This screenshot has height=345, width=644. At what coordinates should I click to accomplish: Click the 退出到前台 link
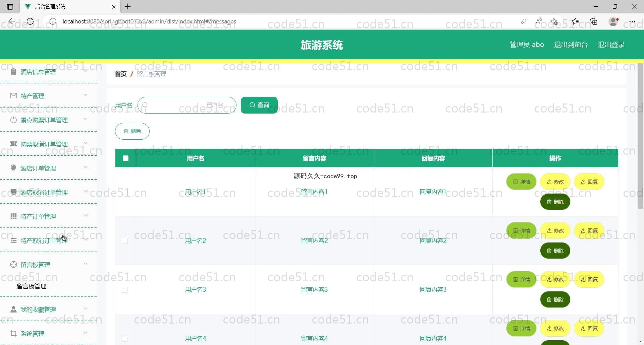point(571,45)
